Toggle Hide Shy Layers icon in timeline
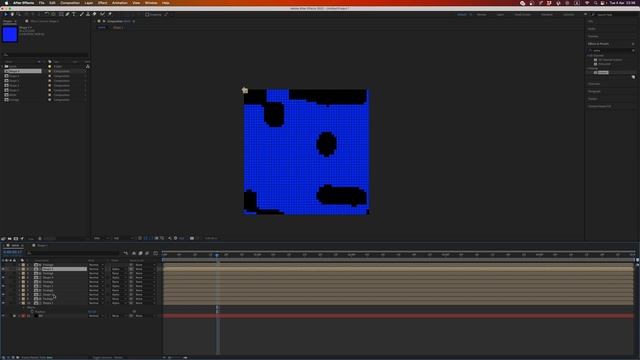Viewport: 640px width, 360px height. click(x=134, y=253)
